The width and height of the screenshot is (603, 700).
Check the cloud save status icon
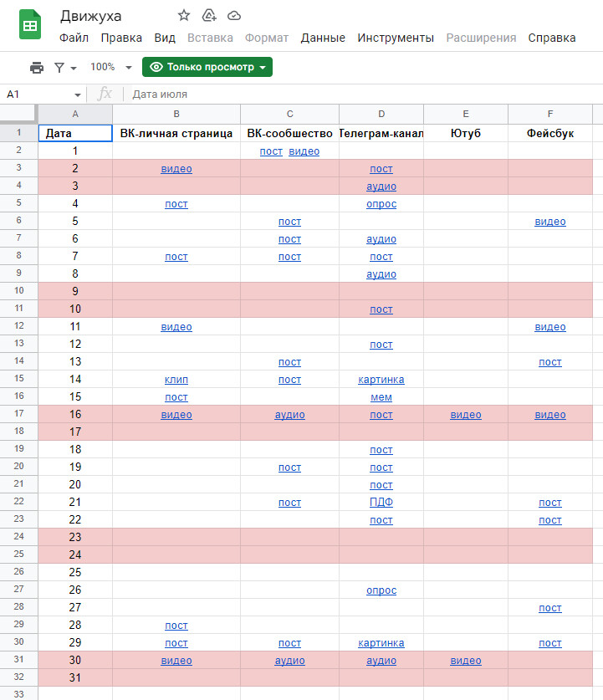tap(234, 16)
